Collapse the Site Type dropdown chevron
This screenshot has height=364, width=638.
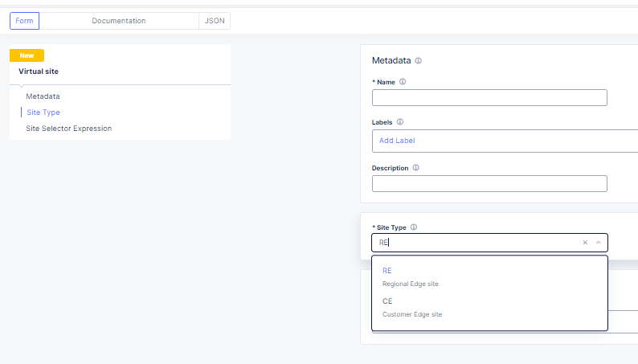point(598,243)
